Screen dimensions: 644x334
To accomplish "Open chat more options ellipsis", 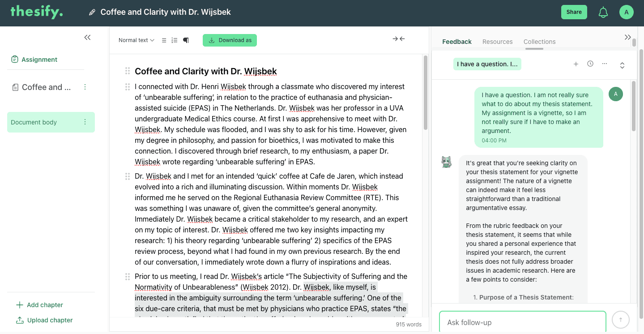I will pyautogui.click(x=605, y=64).
